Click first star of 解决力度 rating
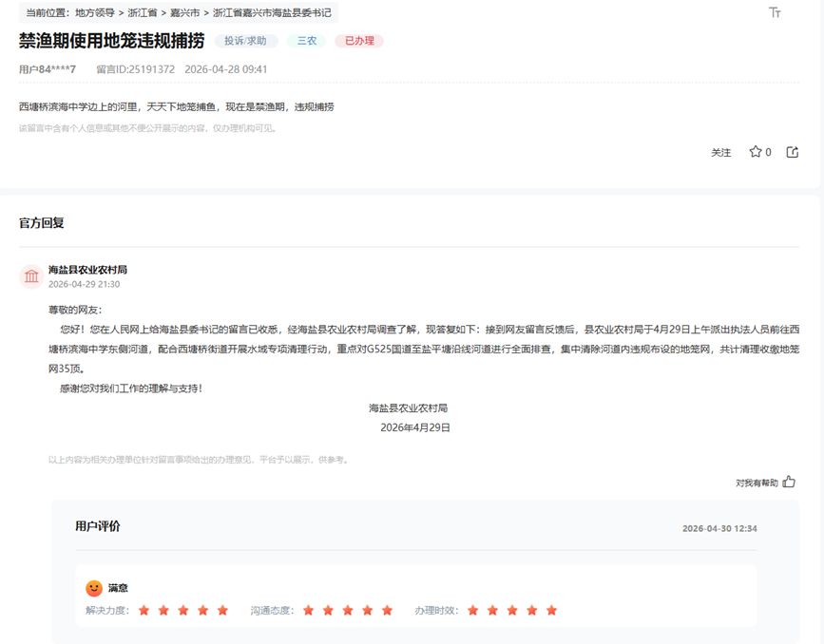824x644 pixels. click(144, 610)
